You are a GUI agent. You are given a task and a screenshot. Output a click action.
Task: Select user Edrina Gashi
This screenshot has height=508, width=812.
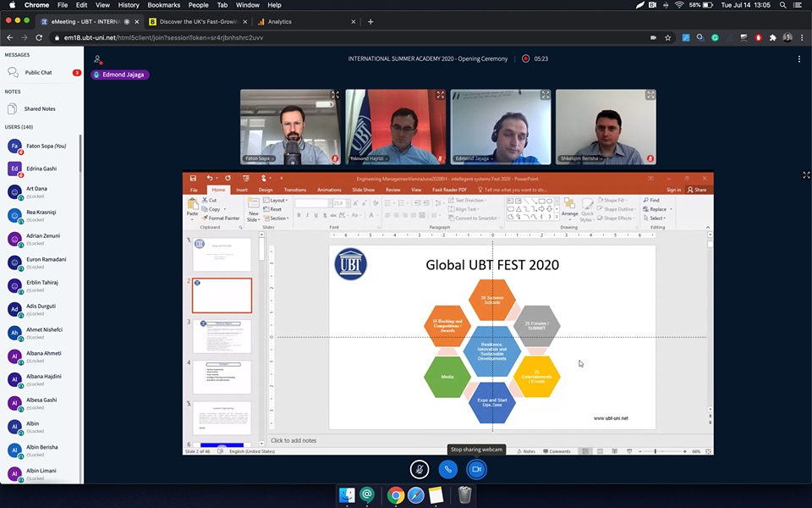click(41, 169)
